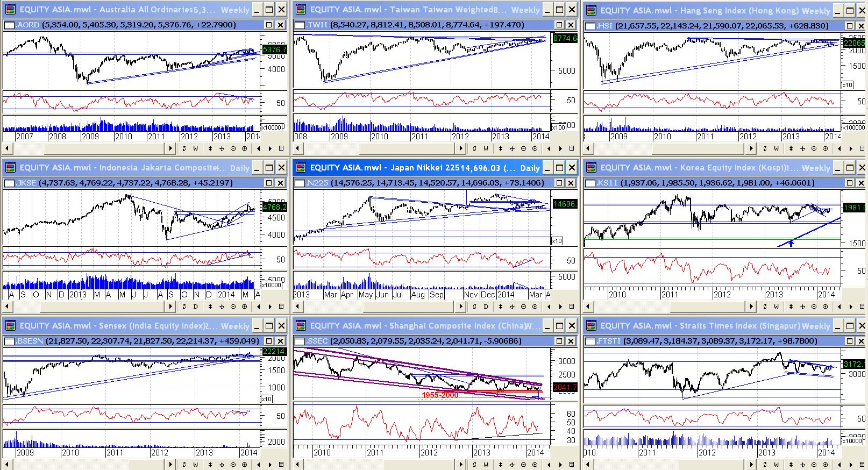This screenshot has height=470, width=868.
Task: Step chart right arrow in Hang Seng toolbar
Action: click(x=851, y=148)
